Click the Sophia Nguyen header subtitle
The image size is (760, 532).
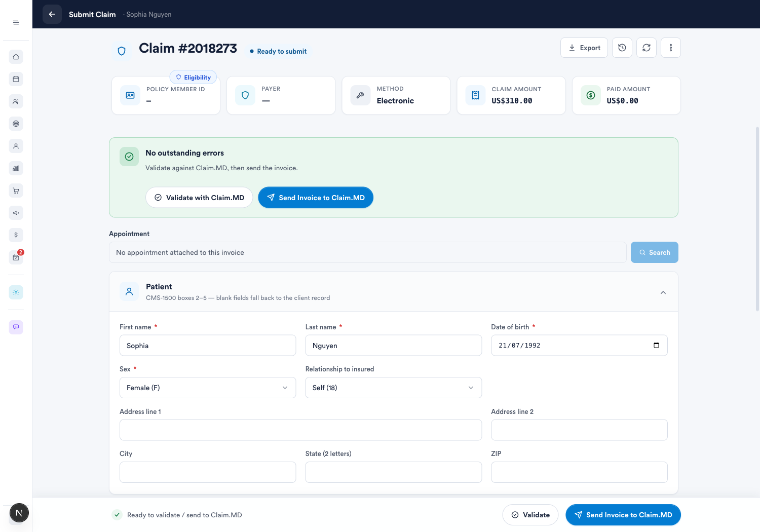coord(148,14)
